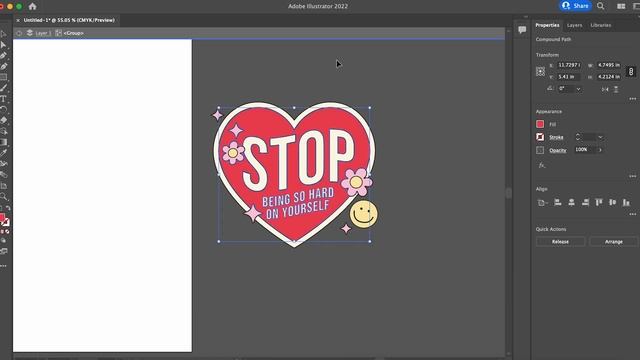This screenshot has height=360, width=640.
Task: Click Layer 1 in isolation breadcrumb
Action: [43, 33]
